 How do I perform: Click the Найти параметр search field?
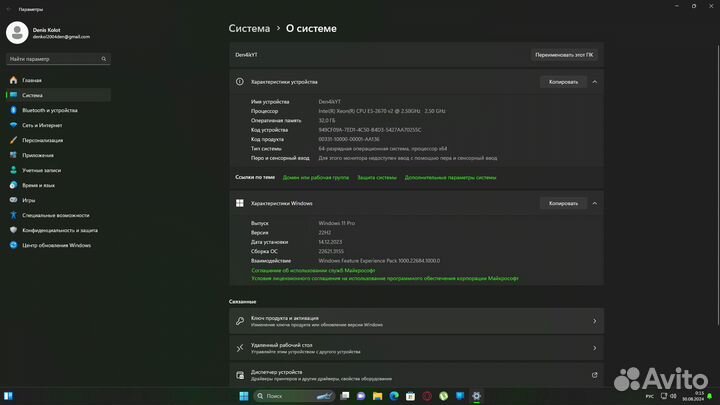coord(57,59)
